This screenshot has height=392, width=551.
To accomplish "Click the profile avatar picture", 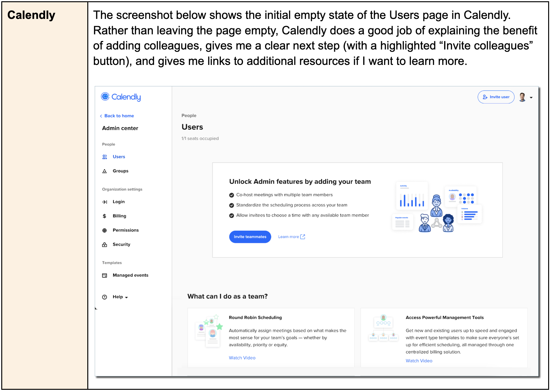I will pos(522,97).
